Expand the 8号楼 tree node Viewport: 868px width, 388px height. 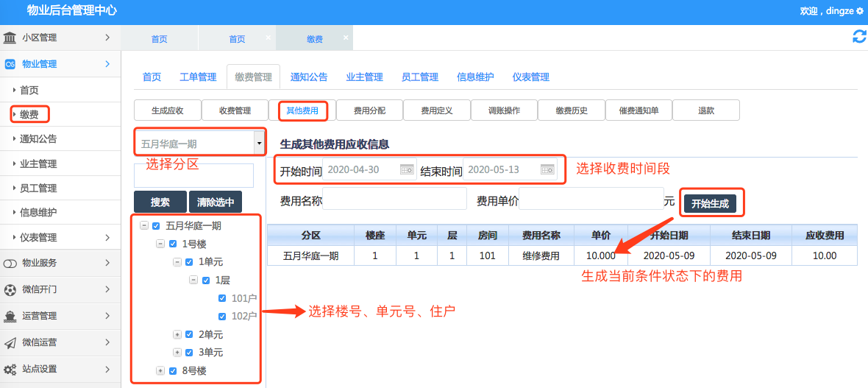coord(160,371)
